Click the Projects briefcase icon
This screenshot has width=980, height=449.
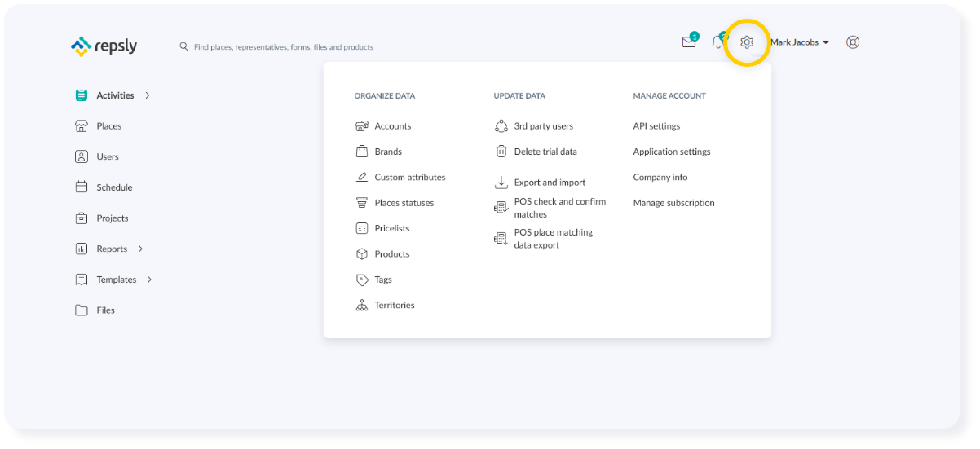[x=82, y=218]
